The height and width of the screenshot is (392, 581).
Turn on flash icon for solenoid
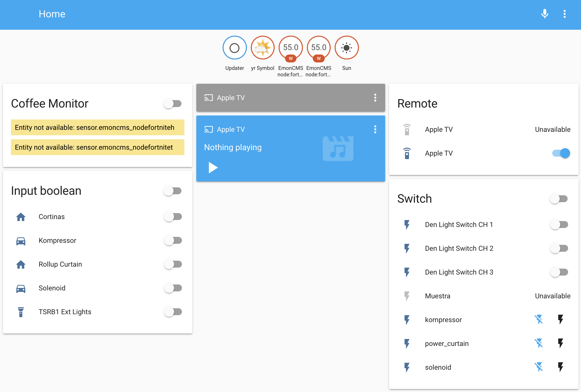point(560,367)
